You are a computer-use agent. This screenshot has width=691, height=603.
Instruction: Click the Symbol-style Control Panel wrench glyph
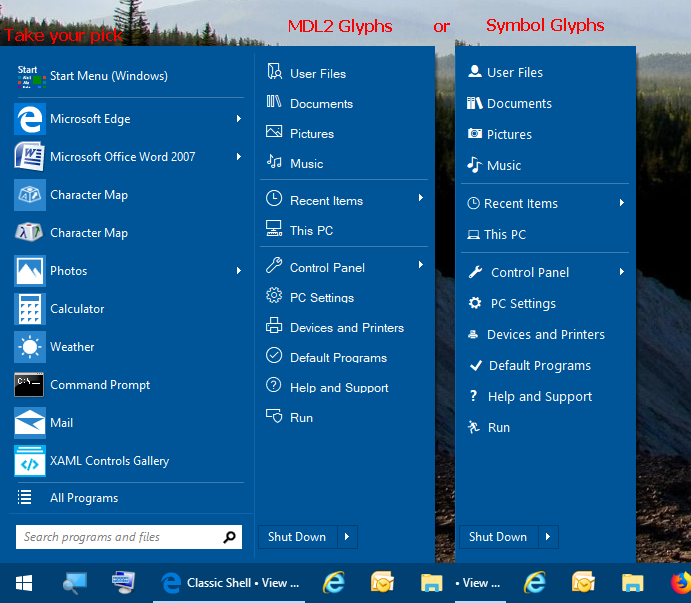click(x=475, y=272)
